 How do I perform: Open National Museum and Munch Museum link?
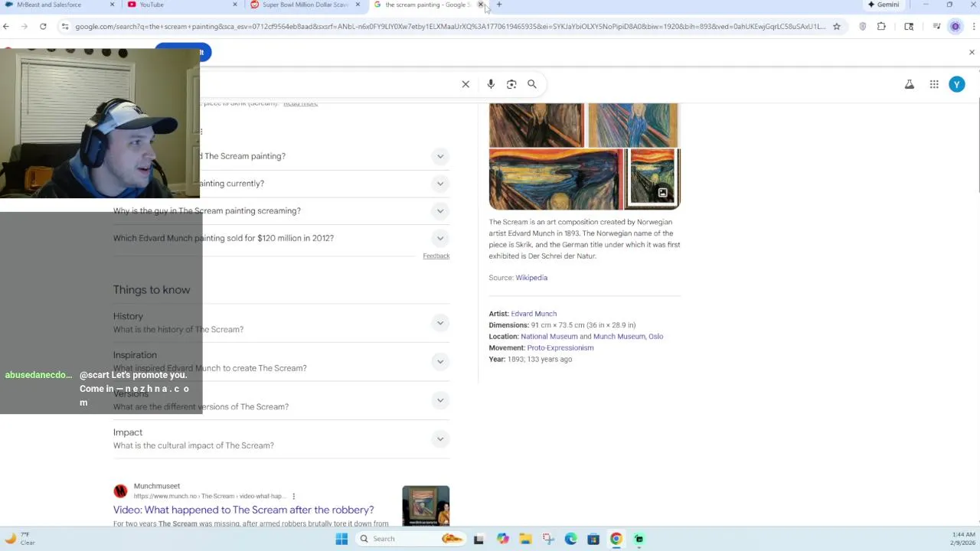(x=592, y=337)
